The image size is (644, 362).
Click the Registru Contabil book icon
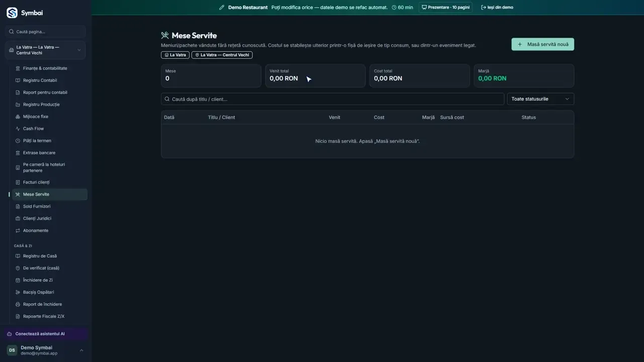(18, 80)
